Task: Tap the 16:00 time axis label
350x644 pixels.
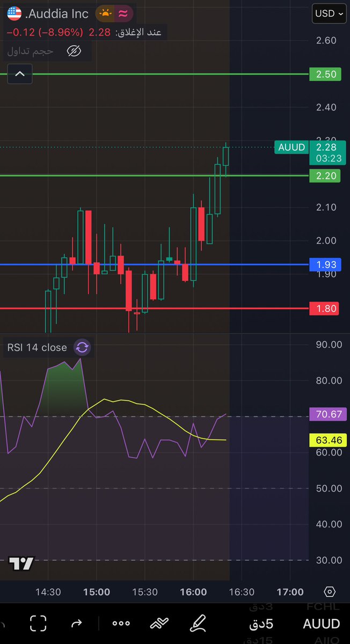Action: (193, 592)
